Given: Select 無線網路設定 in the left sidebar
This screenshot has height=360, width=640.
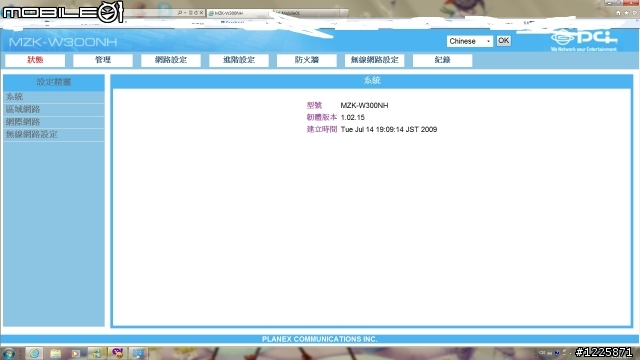Looking at the screenshot, I should click(54, 135).
